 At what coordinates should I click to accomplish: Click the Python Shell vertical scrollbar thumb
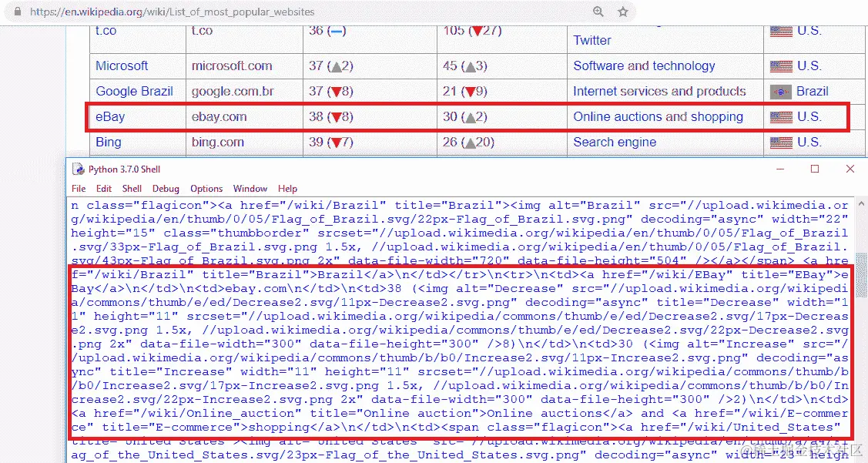861,275
